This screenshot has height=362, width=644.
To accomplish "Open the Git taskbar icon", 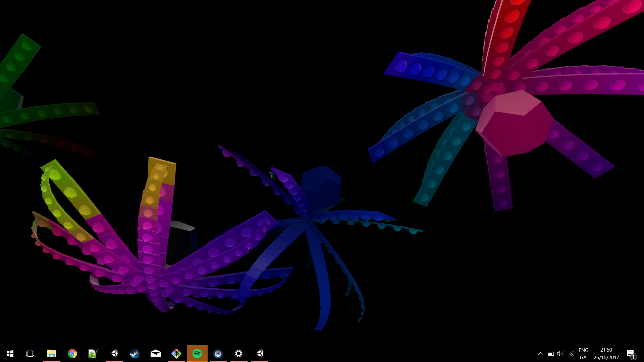I will 176,354.
